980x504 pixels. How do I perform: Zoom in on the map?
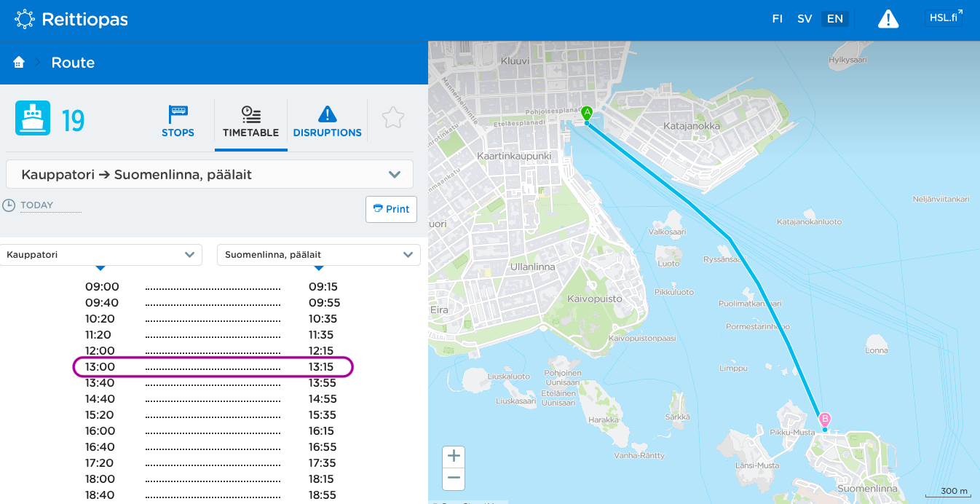point(454,457)
